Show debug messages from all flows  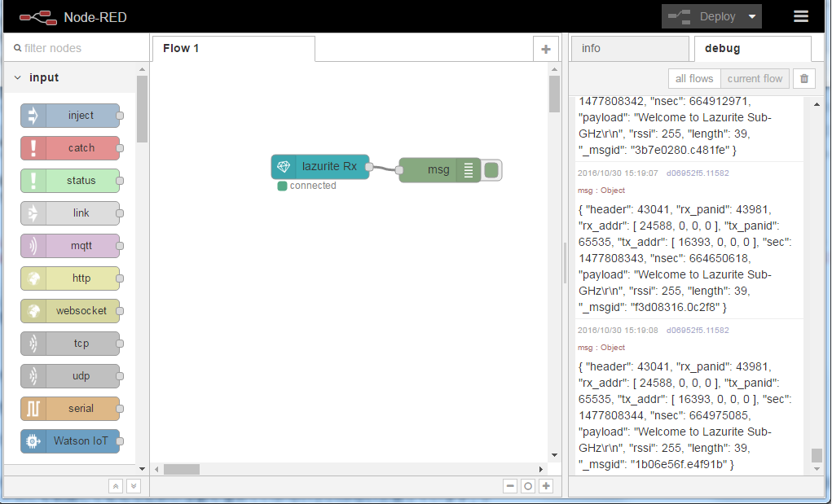coord(694,78)
